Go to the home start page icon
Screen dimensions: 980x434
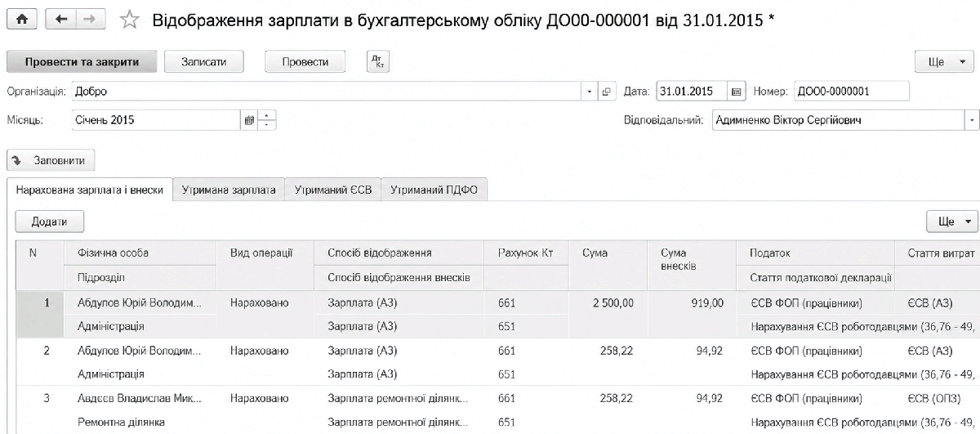tap(20, 19)
